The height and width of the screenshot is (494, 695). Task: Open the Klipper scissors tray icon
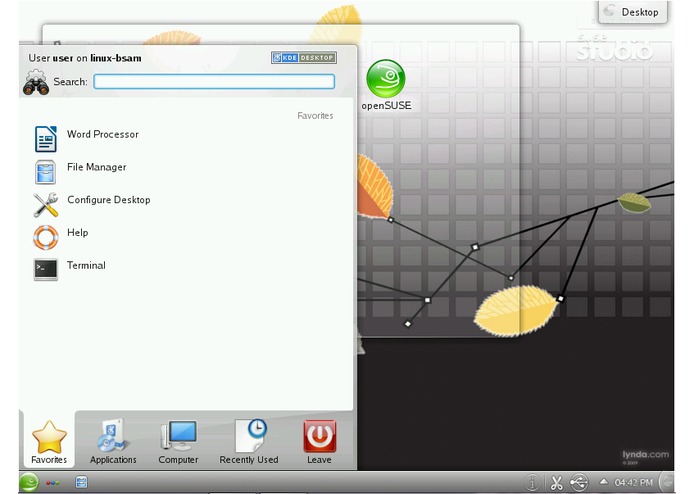pos(556,482)
